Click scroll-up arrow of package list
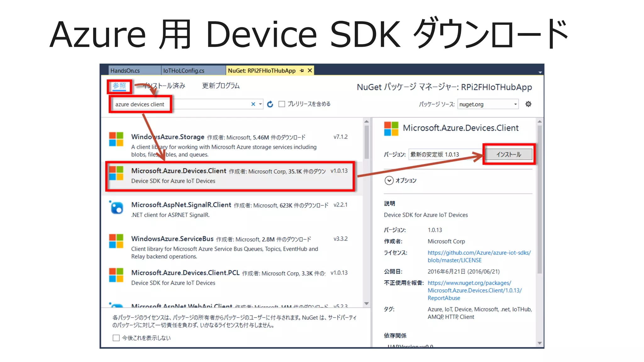Screen dimensions: 644x362 tap(366, 121)
